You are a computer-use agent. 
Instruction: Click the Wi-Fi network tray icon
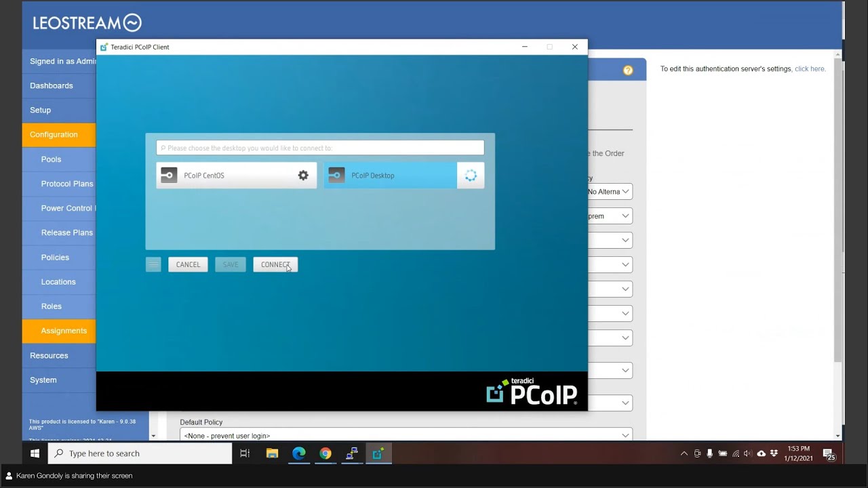[x=736, y=453]
